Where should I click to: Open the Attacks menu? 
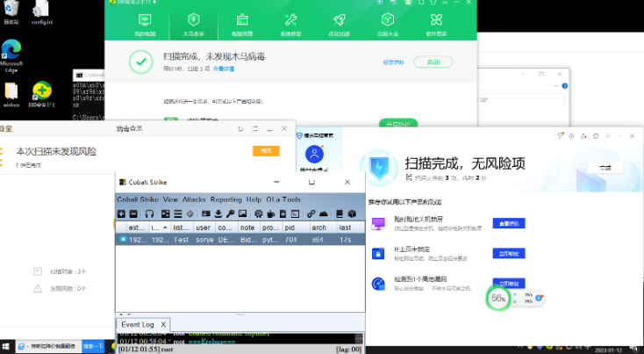pyautogui.click(x=194, y=199)
